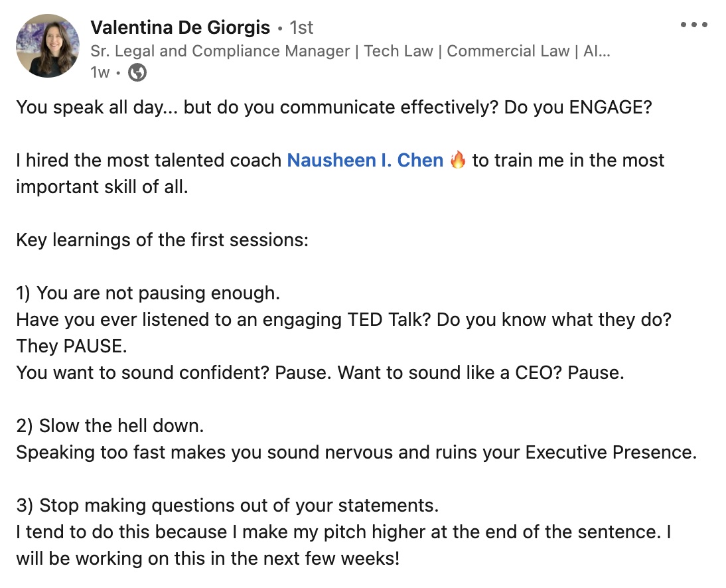This screenshot has height=588, width=726.
Task: Click the Key learnings of the first sessions line
Action: pos(162,240)
